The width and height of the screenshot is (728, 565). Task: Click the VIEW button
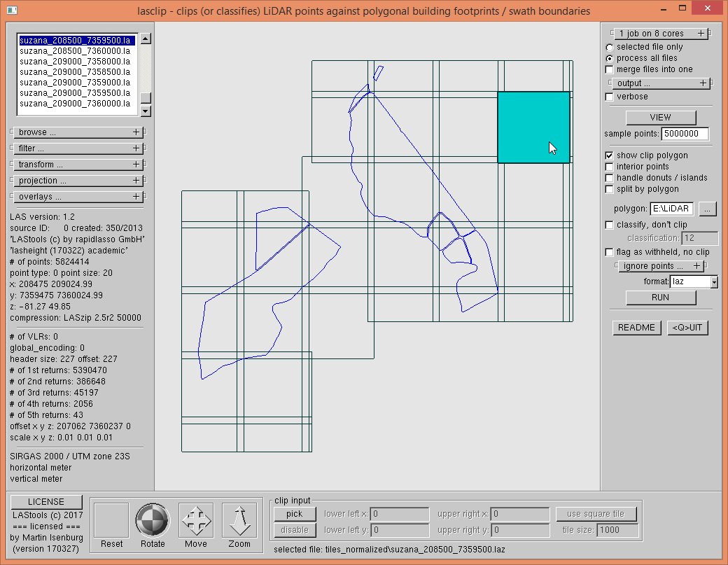(660, 118)
